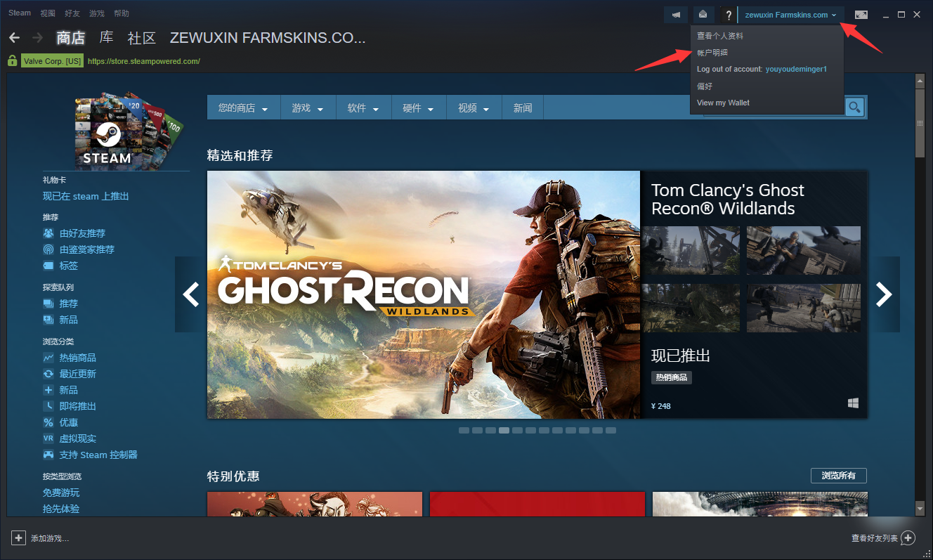The width and height of the screenshot is (933, 560).
Task: Click the back navigation arrow
Action: click(x=14, y=37)
